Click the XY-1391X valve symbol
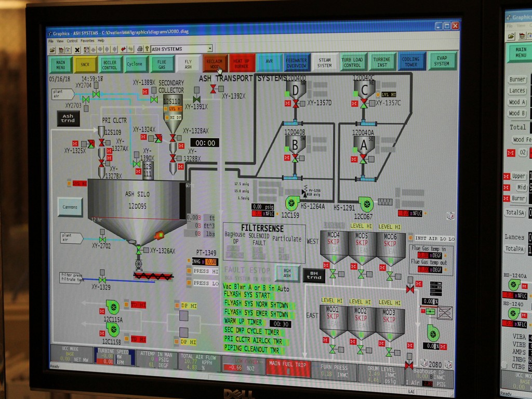The height and width of the screenshot is (399, 532). click(197, 99)
